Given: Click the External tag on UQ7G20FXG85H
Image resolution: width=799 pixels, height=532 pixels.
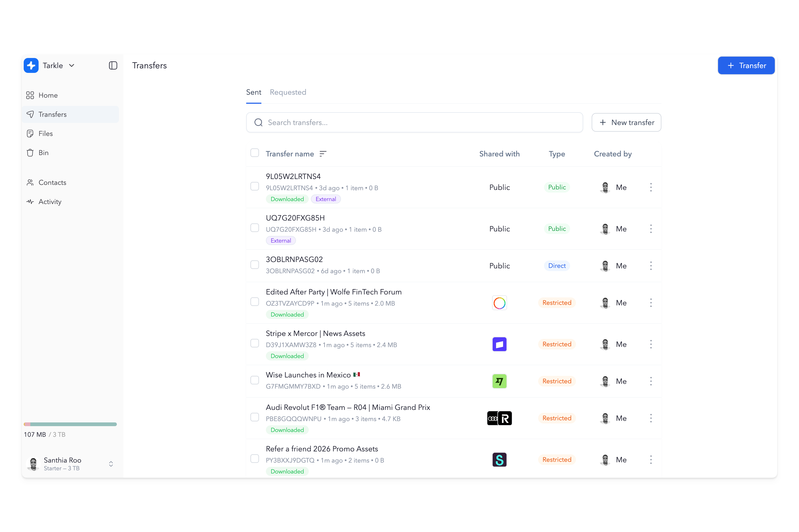Looking at the screenshot, I should [x=281, y=240].
